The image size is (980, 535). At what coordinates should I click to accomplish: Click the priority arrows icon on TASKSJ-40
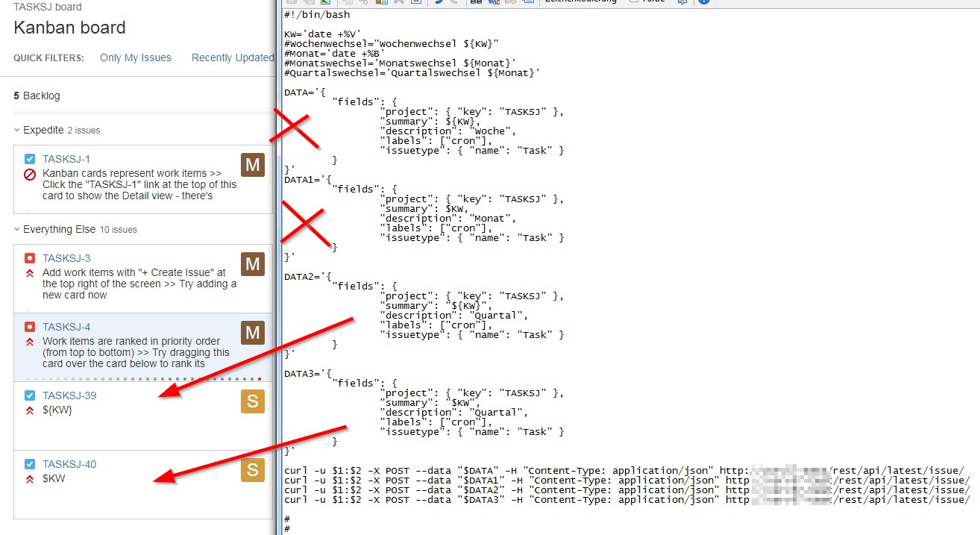(x=30, y=479)
